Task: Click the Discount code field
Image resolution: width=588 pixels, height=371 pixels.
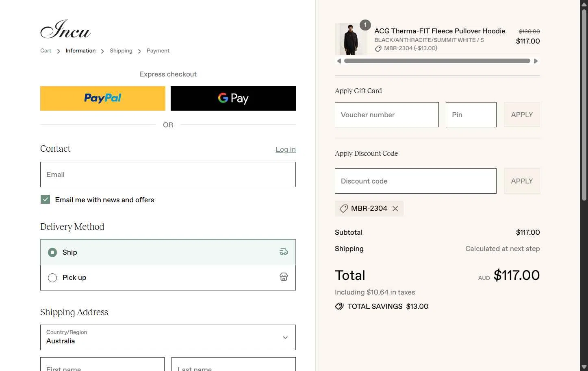Action: tap(416, 181)
